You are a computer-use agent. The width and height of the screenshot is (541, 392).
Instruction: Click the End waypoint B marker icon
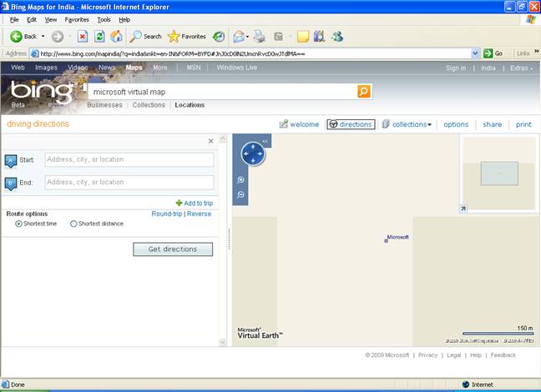point(10,183)
